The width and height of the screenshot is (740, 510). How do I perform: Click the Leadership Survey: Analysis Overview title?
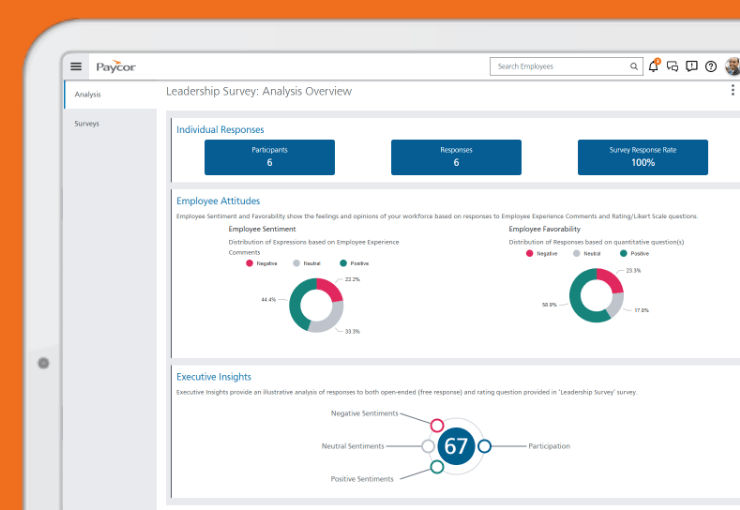[259, 91]
